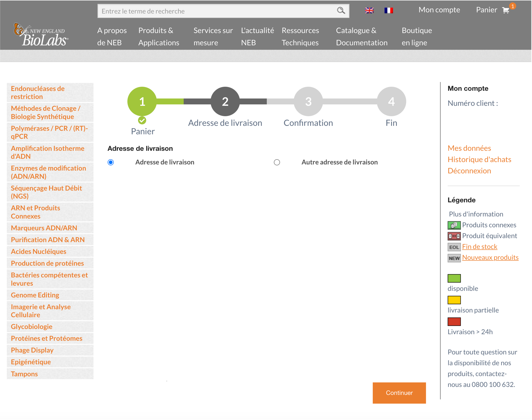The width and height of the screenshot is (532, 420).
Task: Switch language with the French flag
Action: tap(389, 11)
